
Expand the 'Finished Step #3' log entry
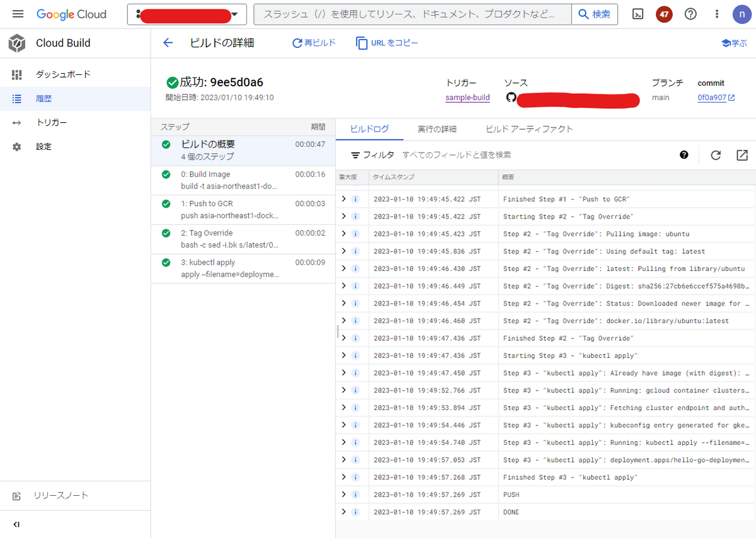coord(343,477)
